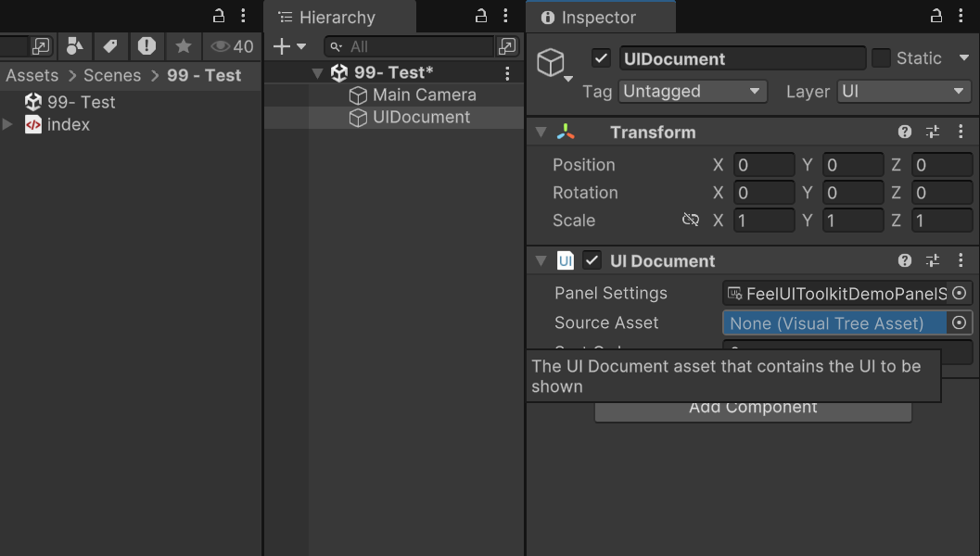
Task: Click the search-by-label tag icon
Action: [110, 46]
